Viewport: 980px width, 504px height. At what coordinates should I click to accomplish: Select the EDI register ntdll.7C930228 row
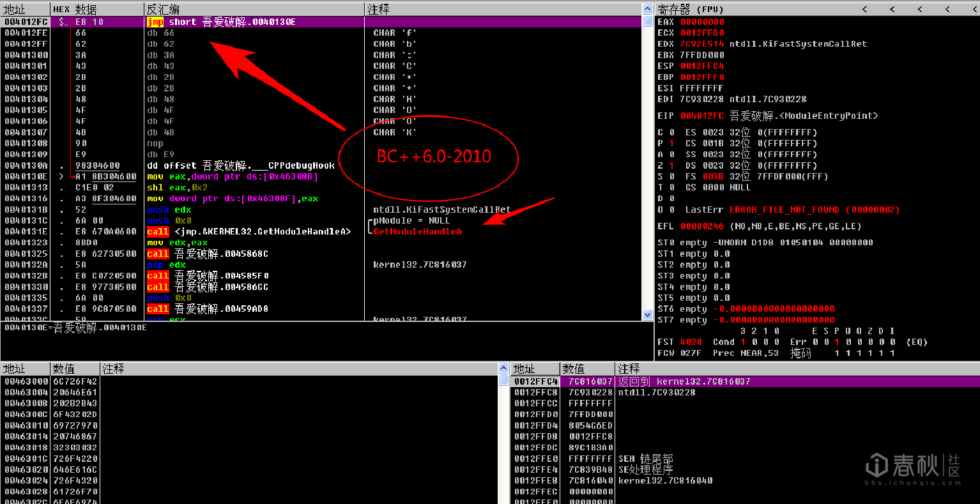(732, 99)
